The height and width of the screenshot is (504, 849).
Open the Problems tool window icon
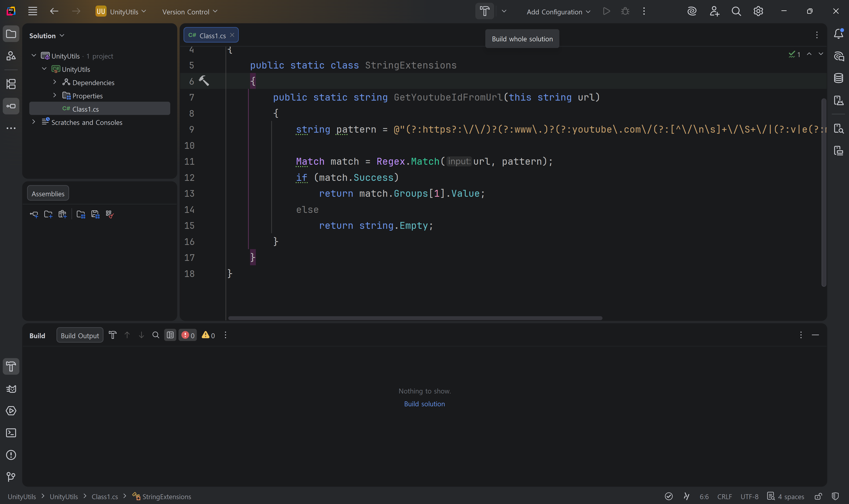(x=11, y=455)
